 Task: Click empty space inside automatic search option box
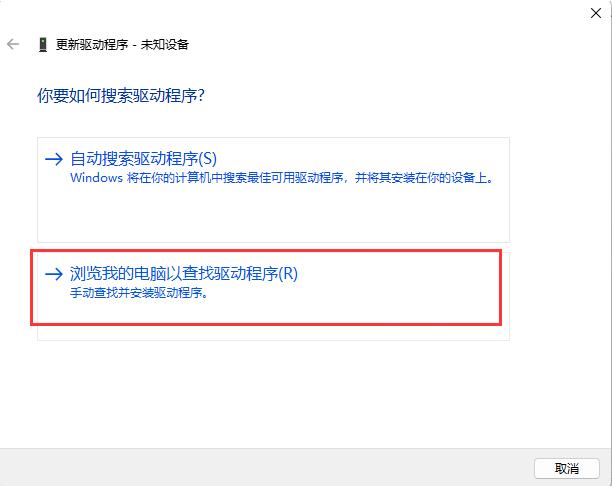[273, 215]
